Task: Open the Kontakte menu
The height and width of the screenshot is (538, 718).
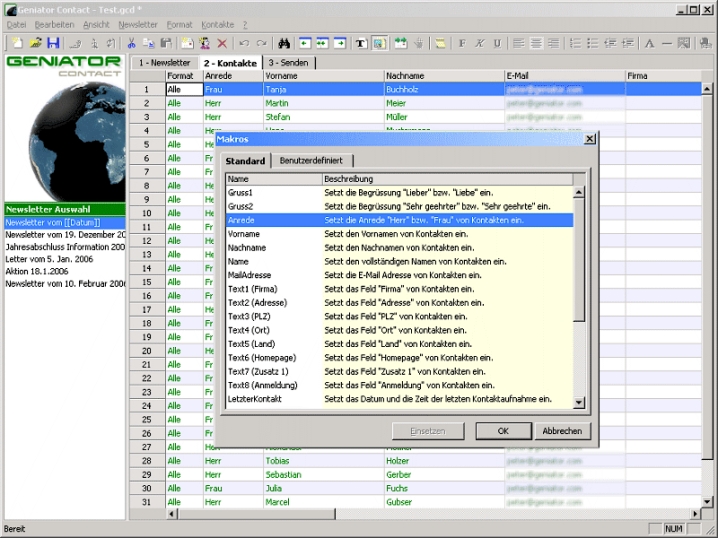Action: pos(217,24)
